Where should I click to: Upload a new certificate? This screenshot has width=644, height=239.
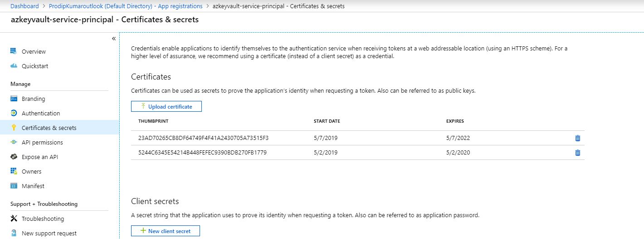(166, 106)
